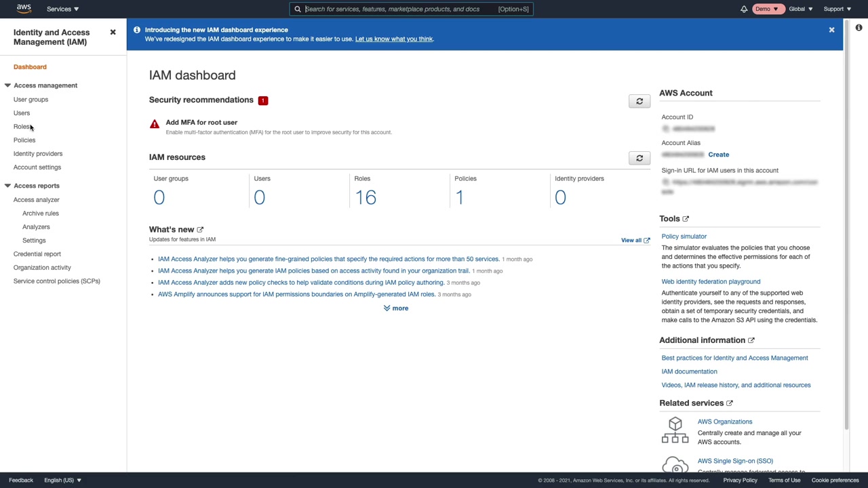Open external link icon beside Additional information
This screenshot has width=868, height=488.
pos(751,340)
